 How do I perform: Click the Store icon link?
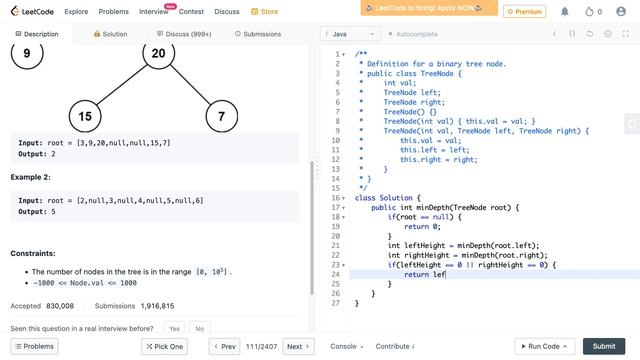coord(264,11)
